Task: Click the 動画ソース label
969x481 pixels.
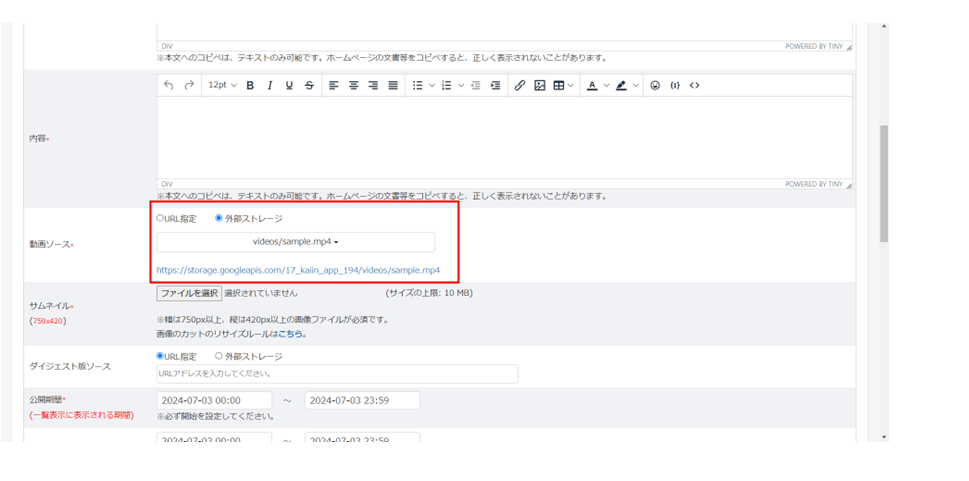Action: [50, 245]
